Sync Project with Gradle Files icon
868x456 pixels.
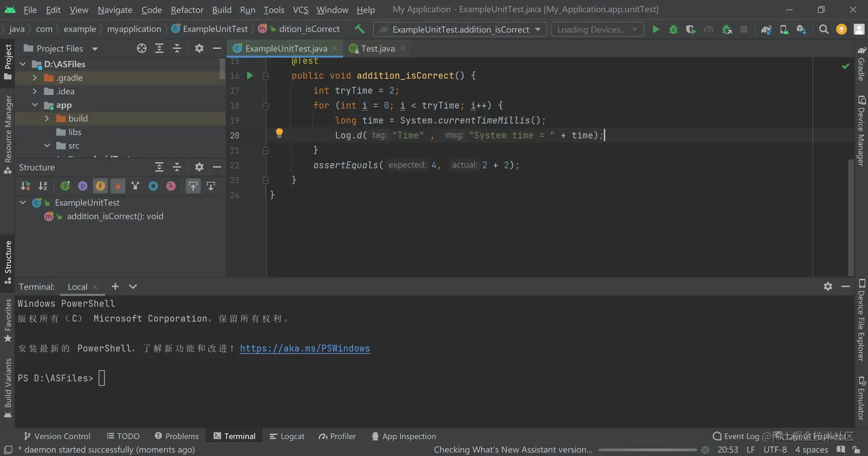click(x=766, y=29)
